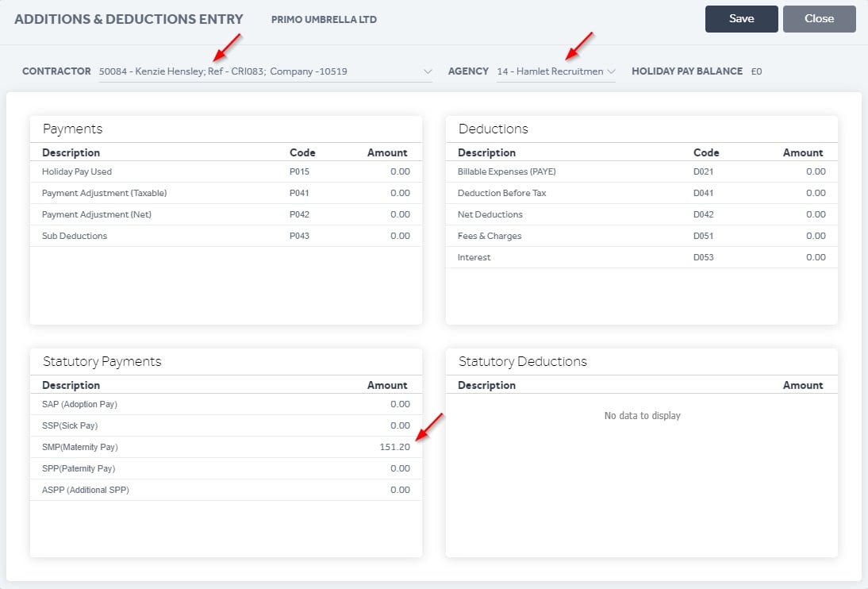Click code D042 in Deductions table
The width and height of the screenshot is (868, 589).
pyautogui.click(x=704, y=214)
